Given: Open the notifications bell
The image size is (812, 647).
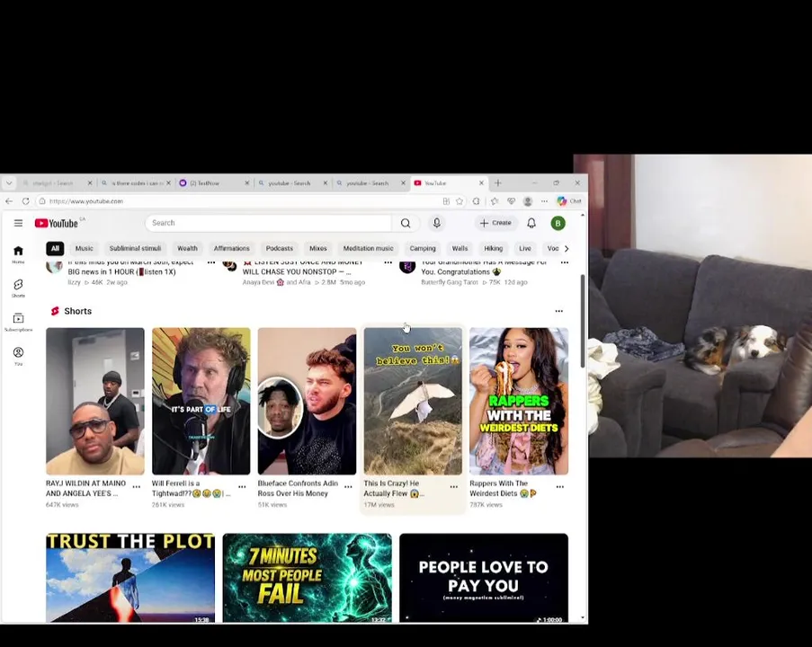Looking at the screenshot, I should click(531, 223).
